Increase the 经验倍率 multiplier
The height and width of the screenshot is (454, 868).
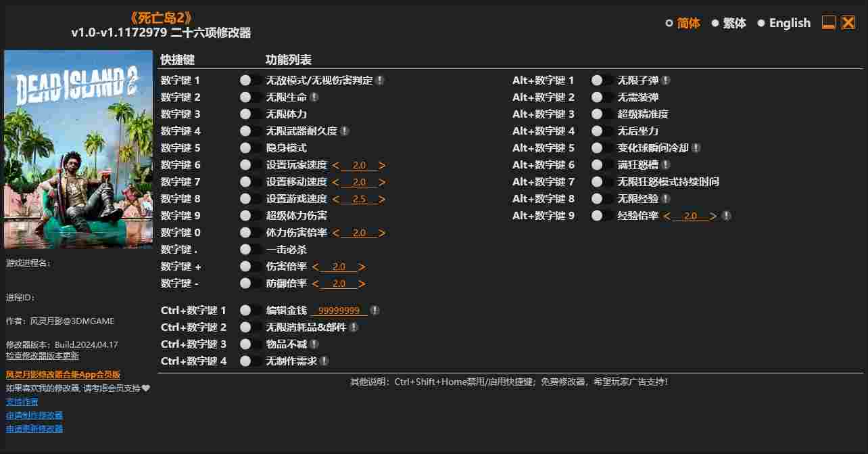[x=714, y=216]
